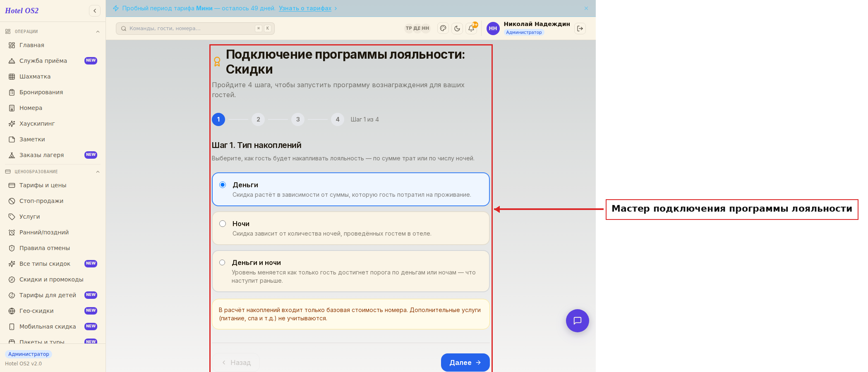This screenshot has width=868, height=372.
Task: Click the Hotel OS2 v2.0 version text
Action: click(x=23, y=364)
